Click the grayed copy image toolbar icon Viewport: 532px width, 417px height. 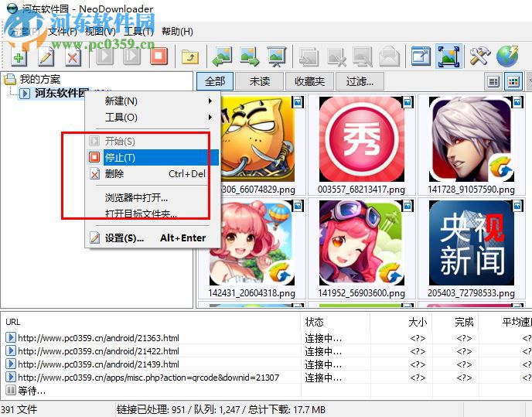click(309, 56)
